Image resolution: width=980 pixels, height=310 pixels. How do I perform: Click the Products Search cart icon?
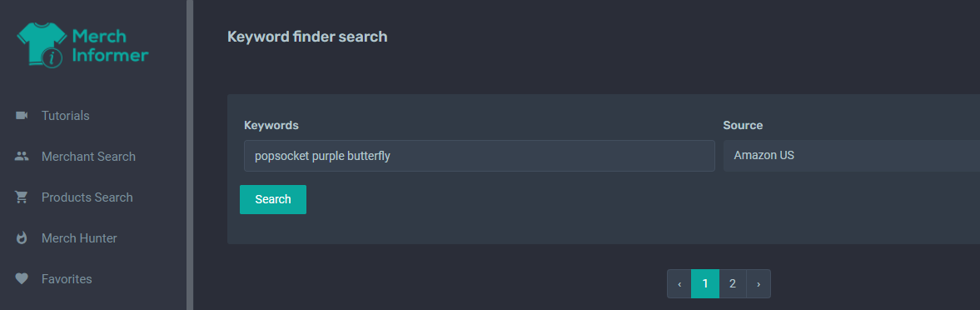point(22,197)
